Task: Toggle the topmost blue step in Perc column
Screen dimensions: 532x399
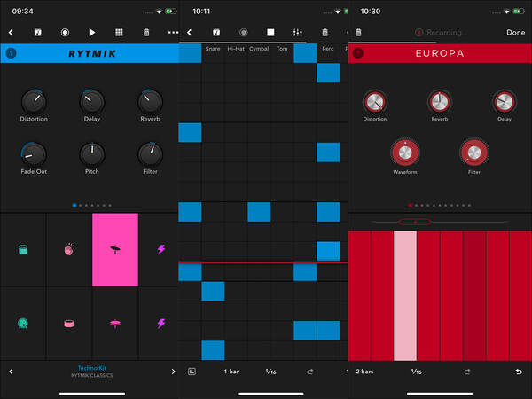Action: (x=328, y=73)
